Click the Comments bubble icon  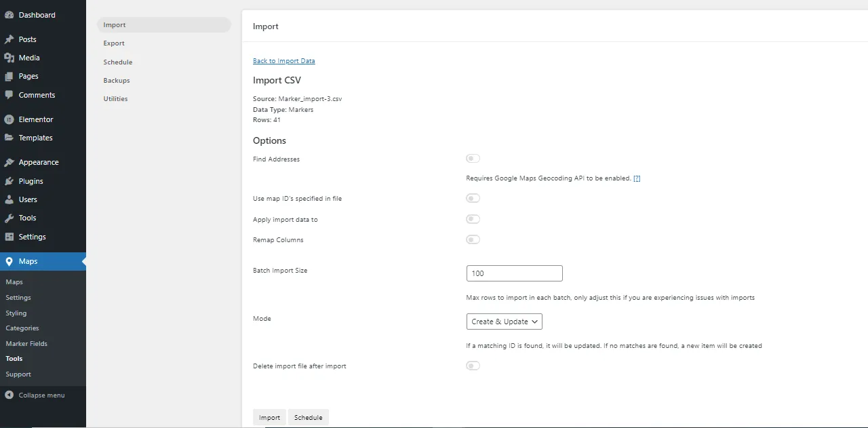(x=9, y=94)
